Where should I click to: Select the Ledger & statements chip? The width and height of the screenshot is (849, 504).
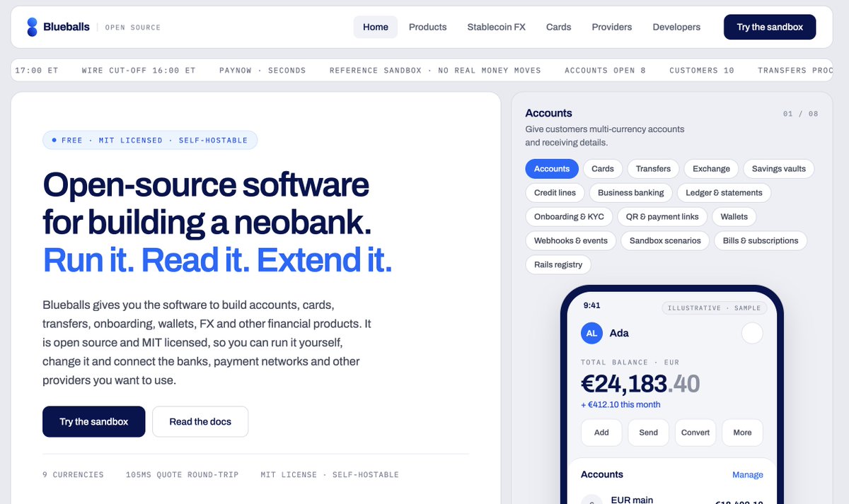(x=724, y=193)
